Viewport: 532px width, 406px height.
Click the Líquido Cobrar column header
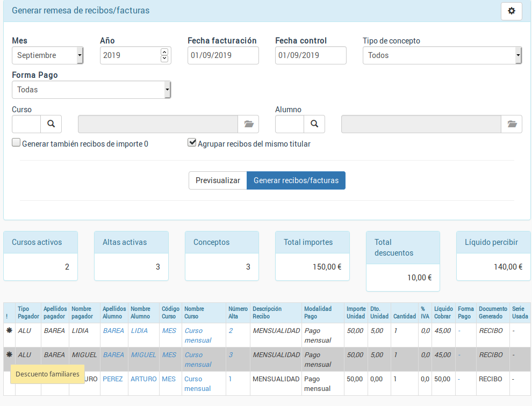443,313
